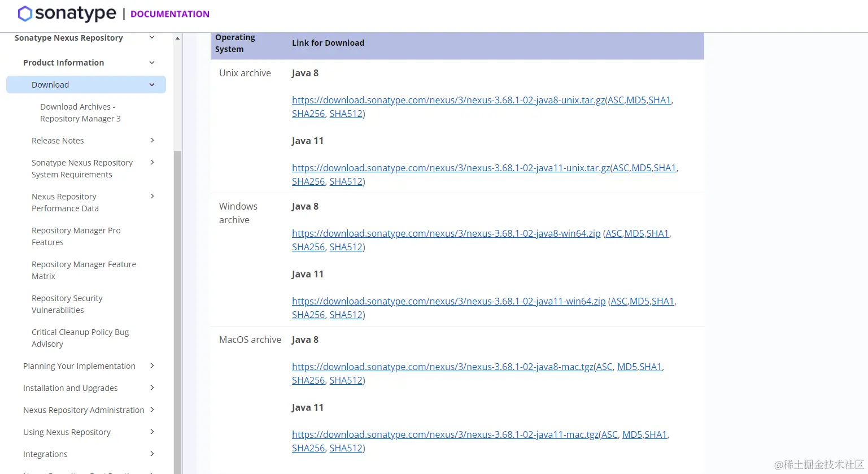Open Using Nexus Repository section
868x474 pixels.
(67, 432)
